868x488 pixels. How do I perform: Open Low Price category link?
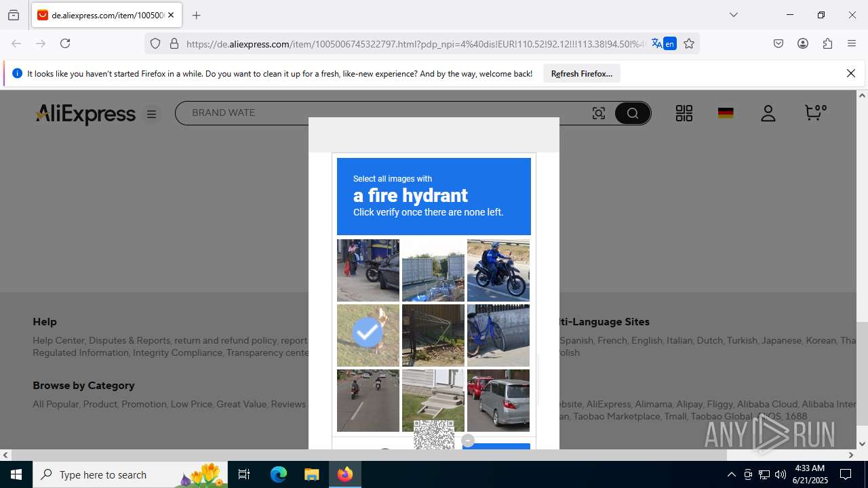191,404
